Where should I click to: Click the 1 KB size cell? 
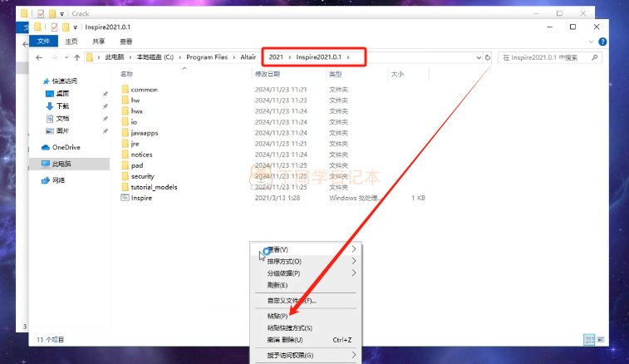pyautogui.click(x=418, y=198)
